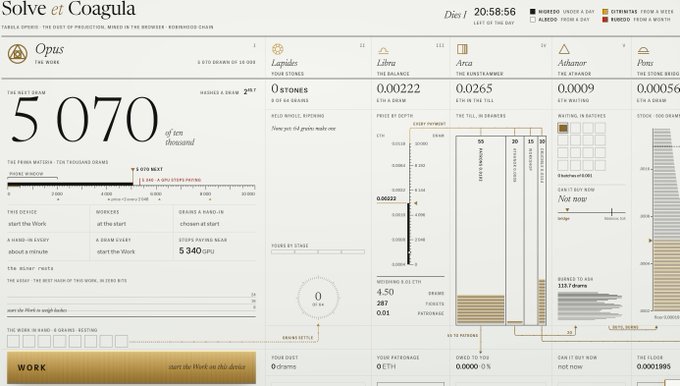Click the Lapides gem icon
Viewport: 680px width, 386px height.
(278, 49)
